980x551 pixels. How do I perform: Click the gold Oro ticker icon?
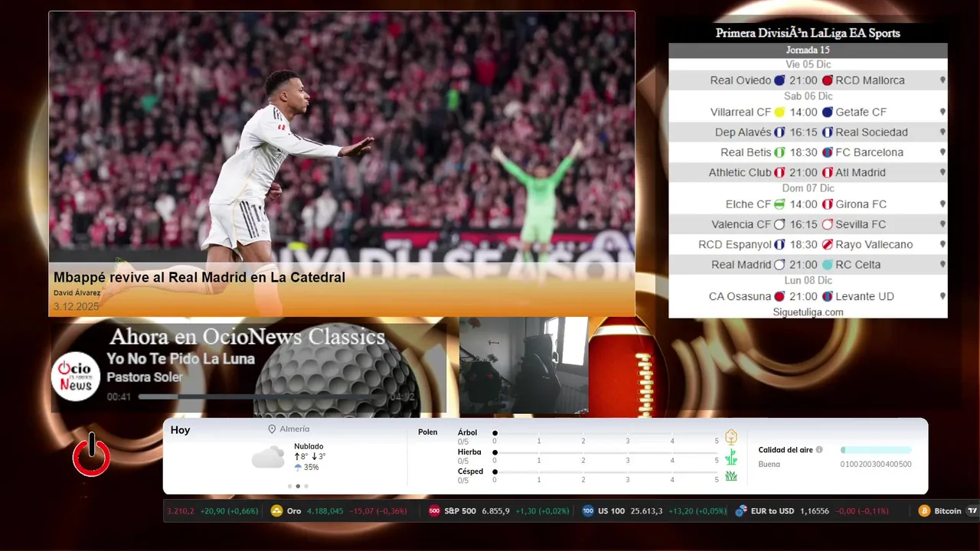pos(276,511)
